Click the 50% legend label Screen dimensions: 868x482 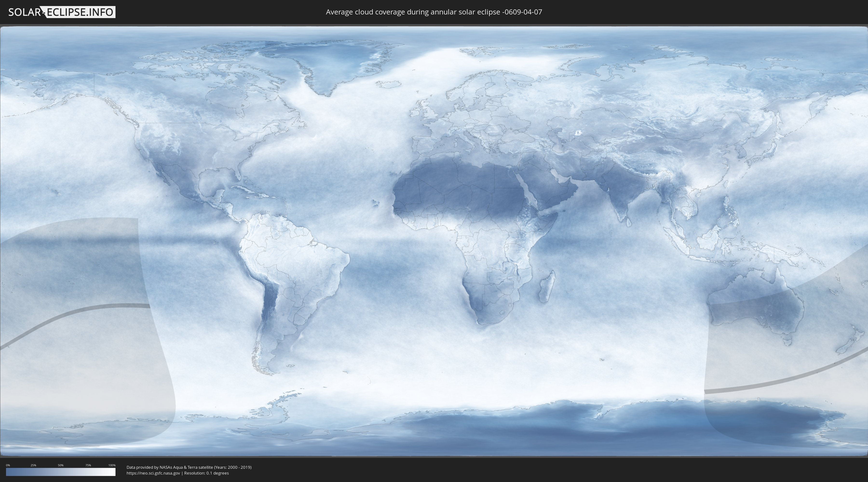[61, 465]
